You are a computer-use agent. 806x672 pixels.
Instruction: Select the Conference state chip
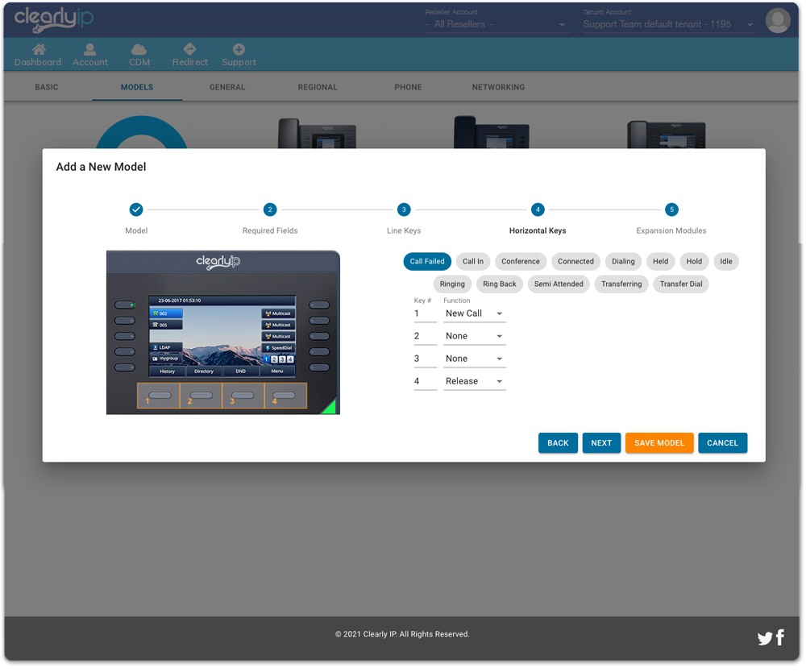521,261
